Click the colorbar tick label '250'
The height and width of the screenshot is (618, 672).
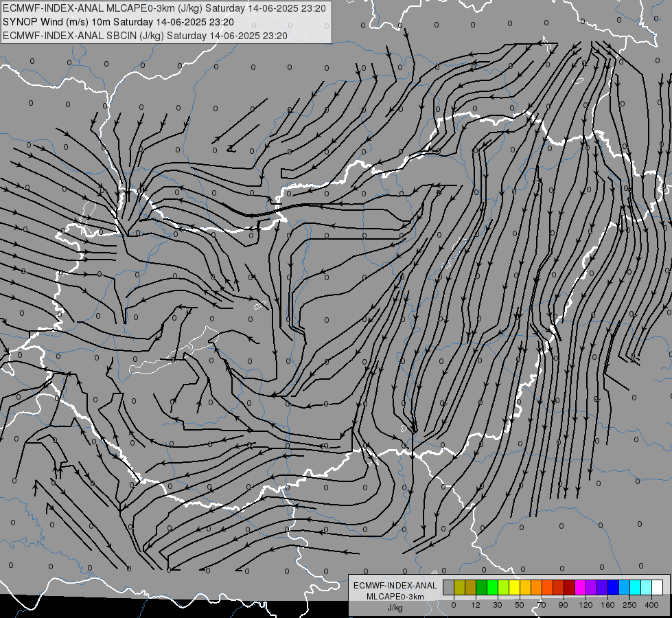[x=629, y=605]
